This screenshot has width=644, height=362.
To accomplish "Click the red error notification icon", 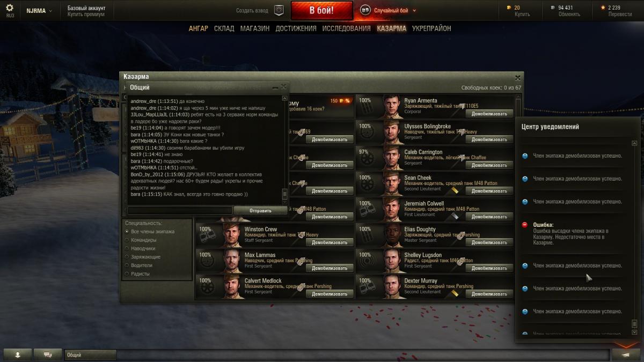I will click(525, 225).
